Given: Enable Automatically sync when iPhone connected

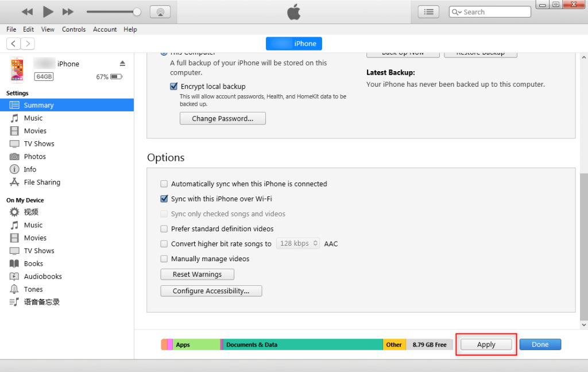Looking at the screenshot, I should (164, 184).
